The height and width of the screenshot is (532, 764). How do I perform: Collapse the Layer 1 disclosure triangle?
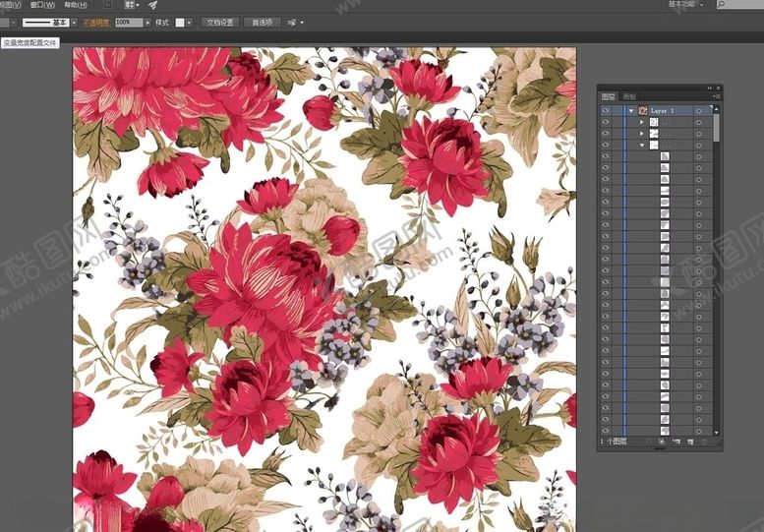[631, 111]
